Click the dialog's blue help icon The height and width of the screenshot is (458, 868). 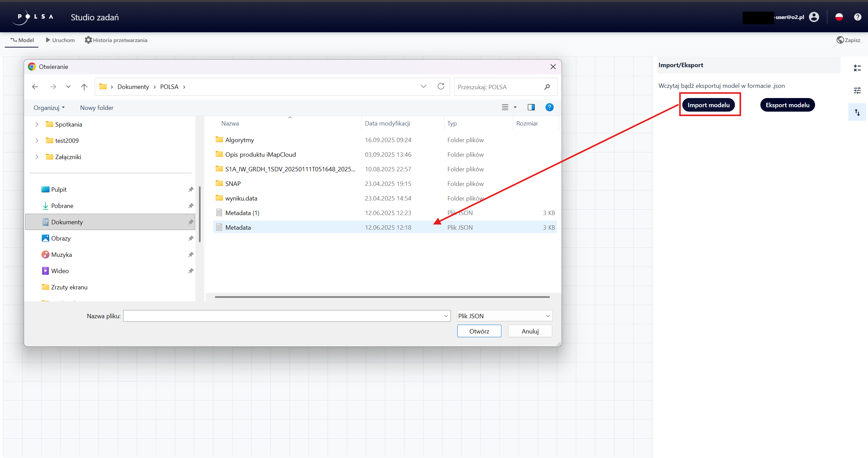(x=549, y=108)
